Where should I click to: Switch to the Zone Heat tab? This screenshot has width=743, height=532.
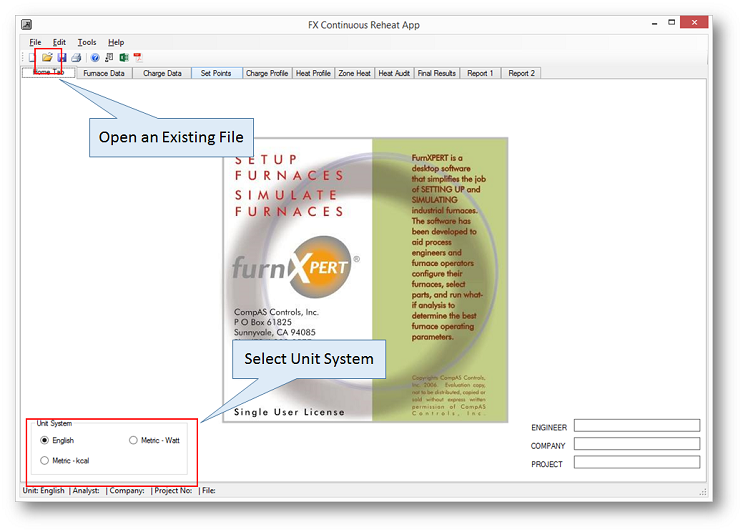point(354,73)
